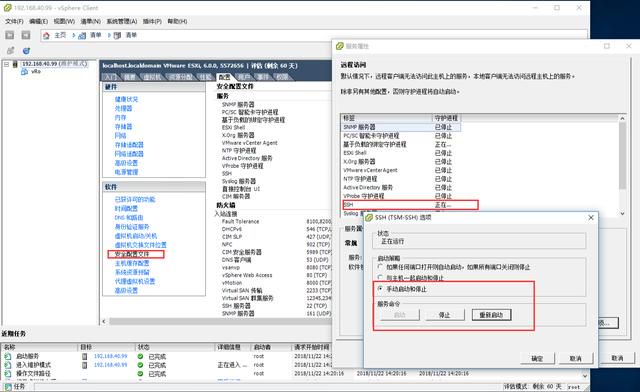Click 取消 in the SSH options dialog
640x392 pixels.
576,359
